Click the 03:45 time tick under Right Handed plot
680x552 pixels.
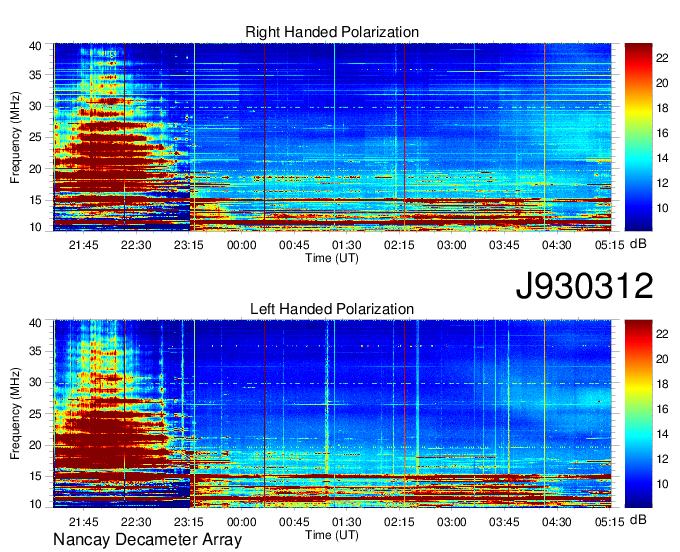(x=504, y=245)
